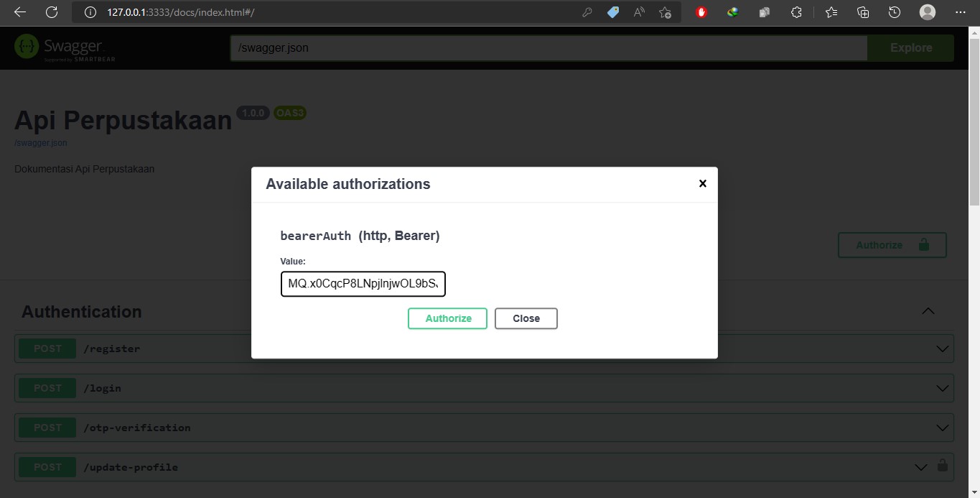The image size is (980, 498).
Task: Open browser extensions puzzle icon
Action: coord(796,12)
